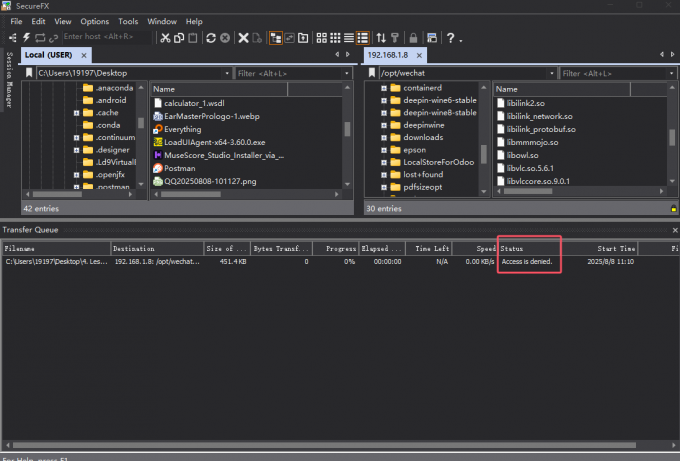Expand the deepin-wine6-stable folder node
This screenshot has height=461, width=680.
point(384,100)
